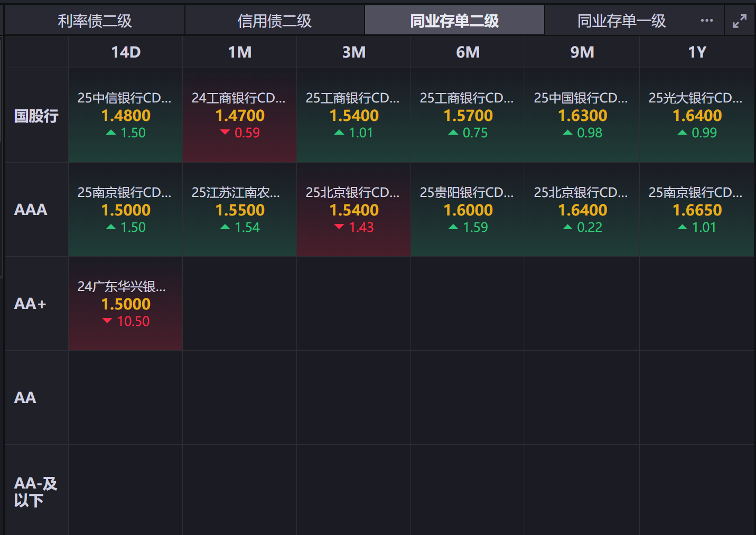The width and height of the screenshot is (756, 535).
Task: Open 24广东华兴银 cell at 1.5000
Action: (x=126, y=304)
